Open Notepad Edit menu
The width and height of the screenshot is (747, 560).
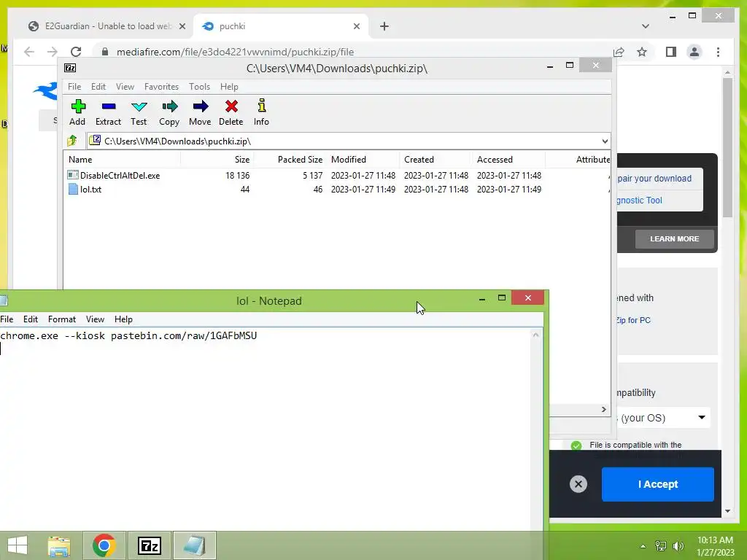coord(31,319)
